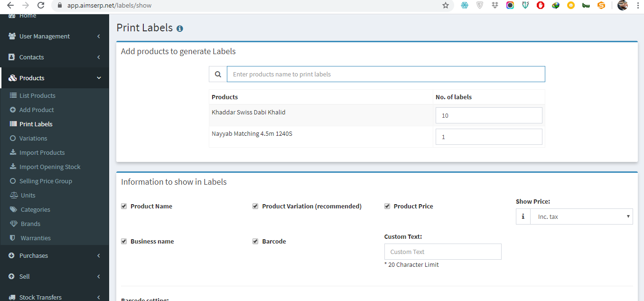Open List Products in sidebar
This screenshot has width=644, height=301.
[37, 95]
